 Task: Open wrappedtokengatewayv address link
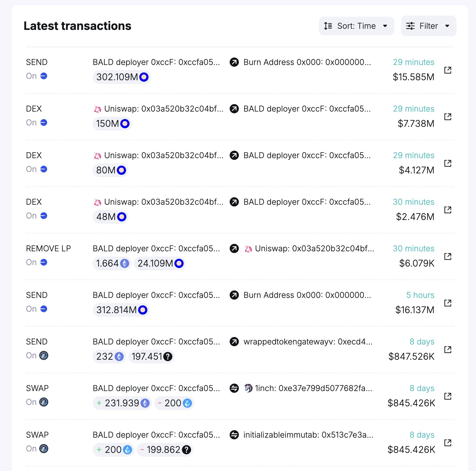pyautogui.click(x=308, y=342)
